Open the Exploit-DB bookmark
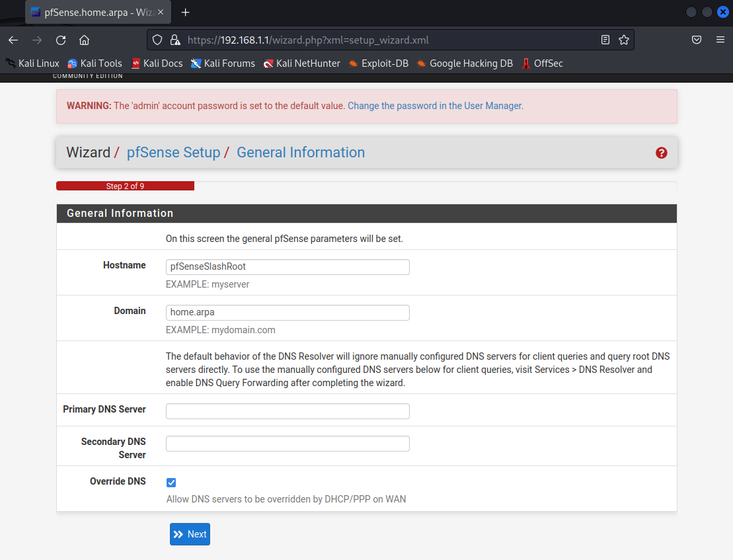 379,63
